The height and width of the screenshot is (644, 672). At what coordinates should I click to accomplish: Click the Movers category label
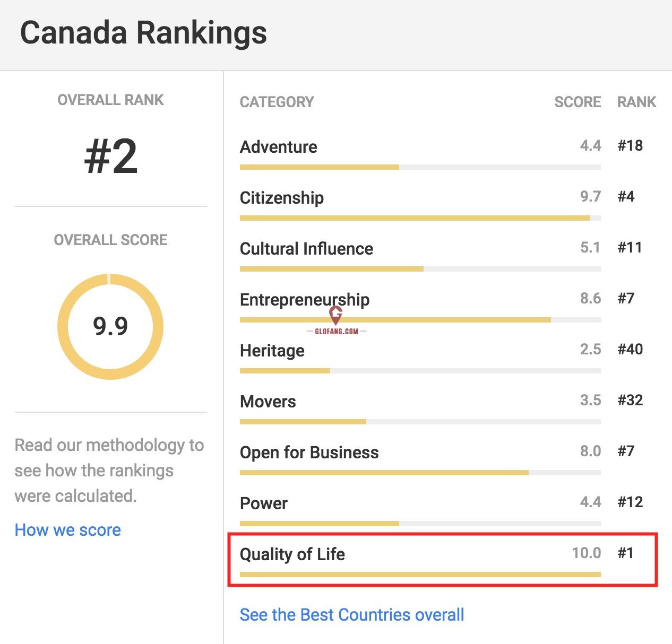tap(268, 402)
